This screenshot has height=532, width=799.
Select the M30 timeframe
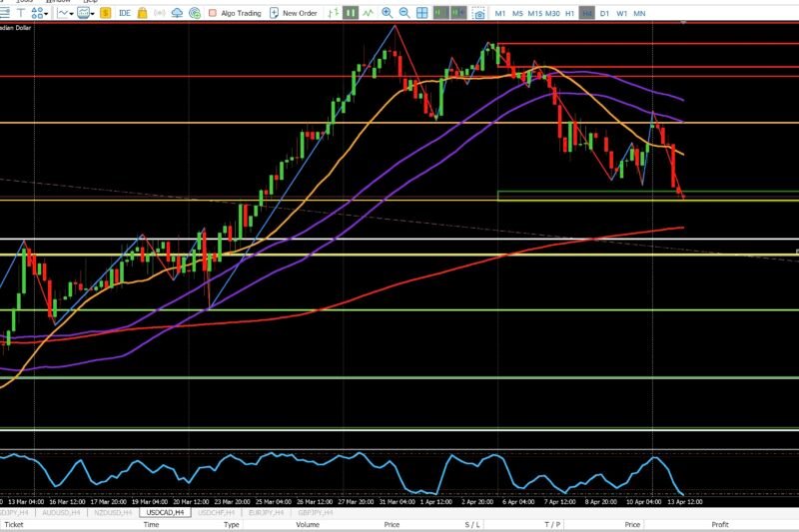[552, 14]
